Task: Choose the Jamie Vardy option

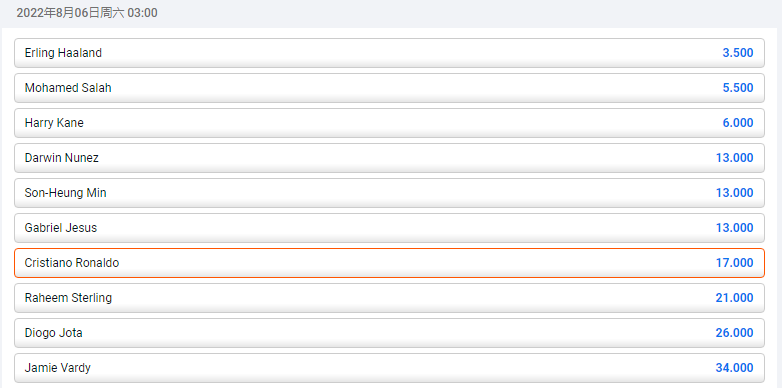Action: [389, 368]
